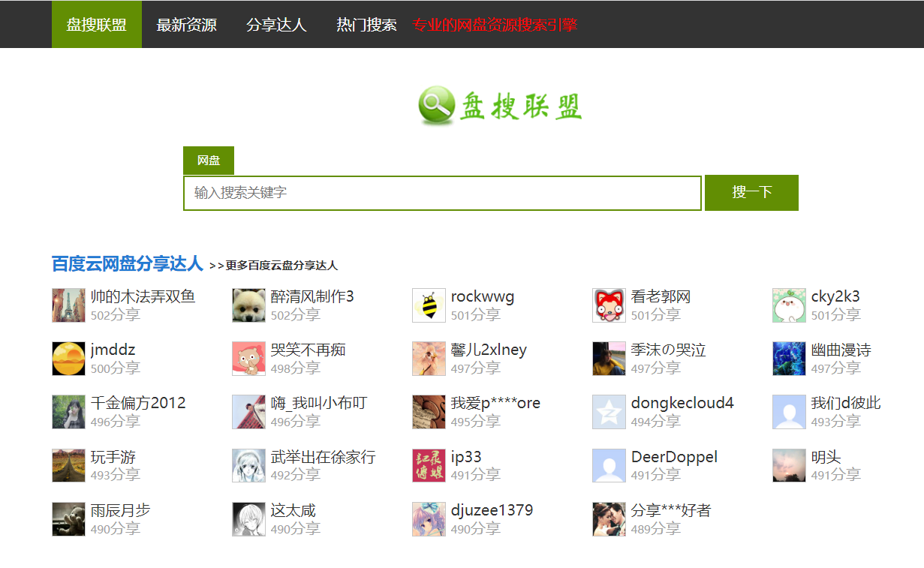This screenshot has height=568, width=924.
Task: Open the 明头 username link
Action: click(x=826, y=457)
